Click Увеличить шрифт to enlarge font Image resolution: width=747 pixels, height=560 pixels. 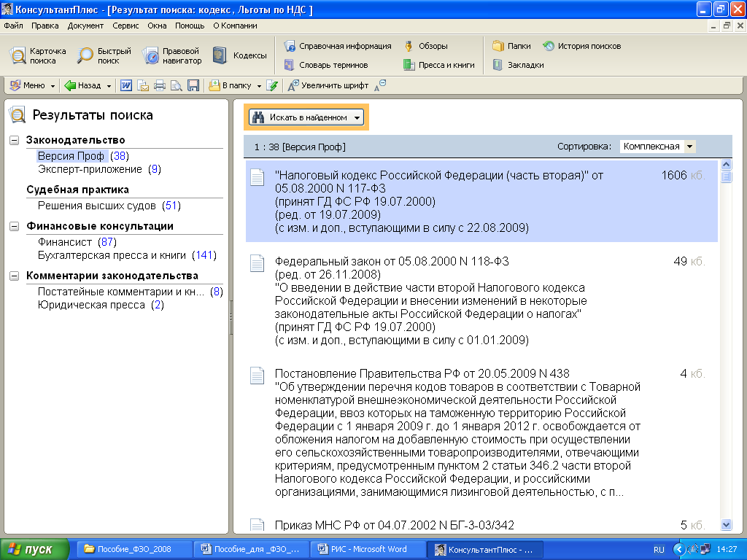point(328,86)
